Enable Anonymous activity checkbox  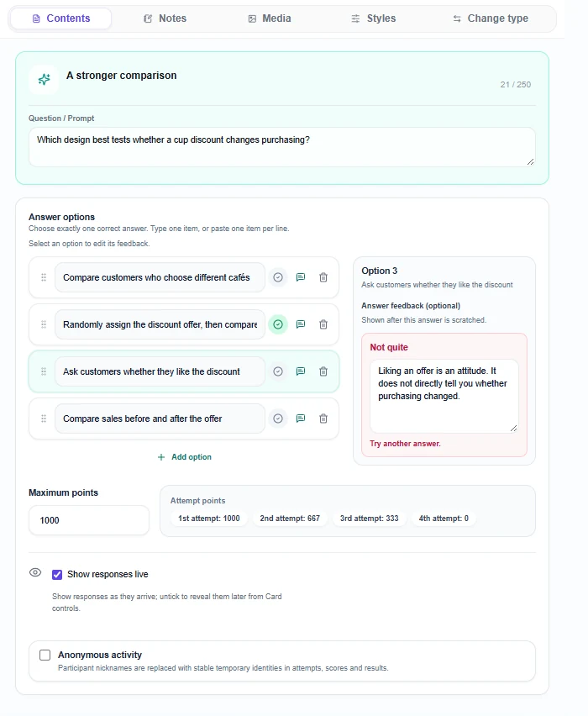click(x=45, y=655)
